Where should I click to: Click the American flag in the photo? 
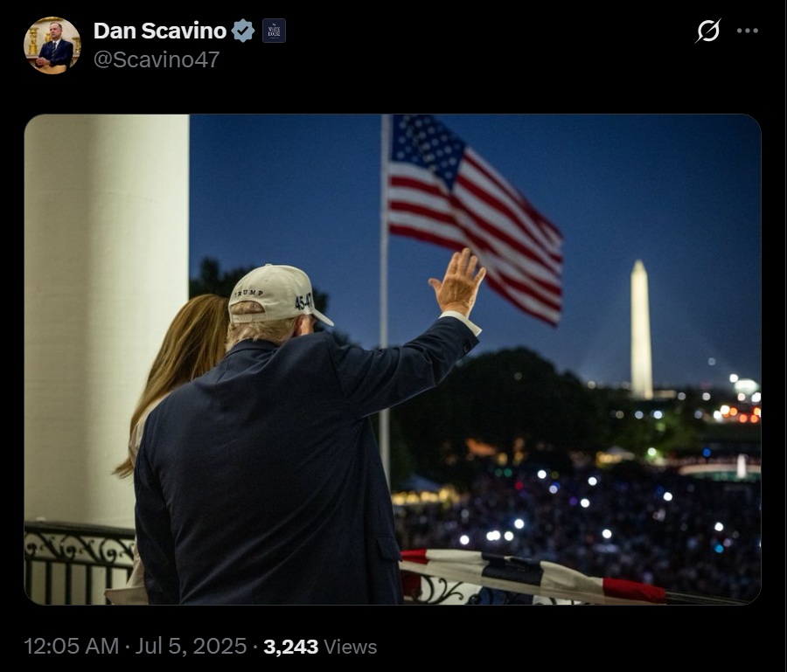(474, 217)
